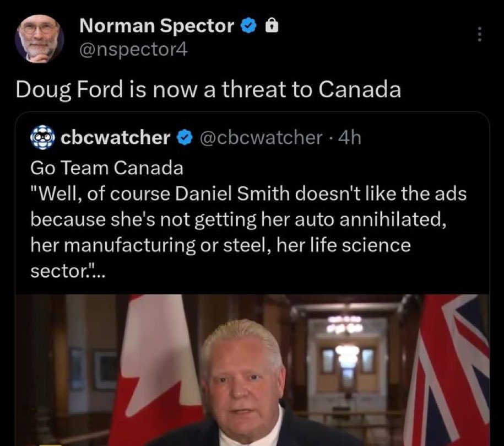Open Norman Spector's profile picture
Image resolution: width=504 pixels, height=446 pixels.
pos(40,39)
